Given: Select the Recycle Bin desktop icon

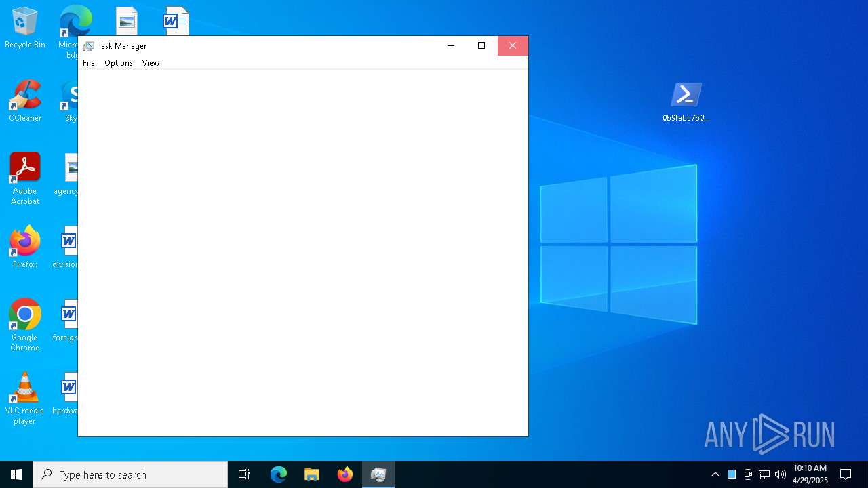Looking at the screenshot, I should (25, 28).
